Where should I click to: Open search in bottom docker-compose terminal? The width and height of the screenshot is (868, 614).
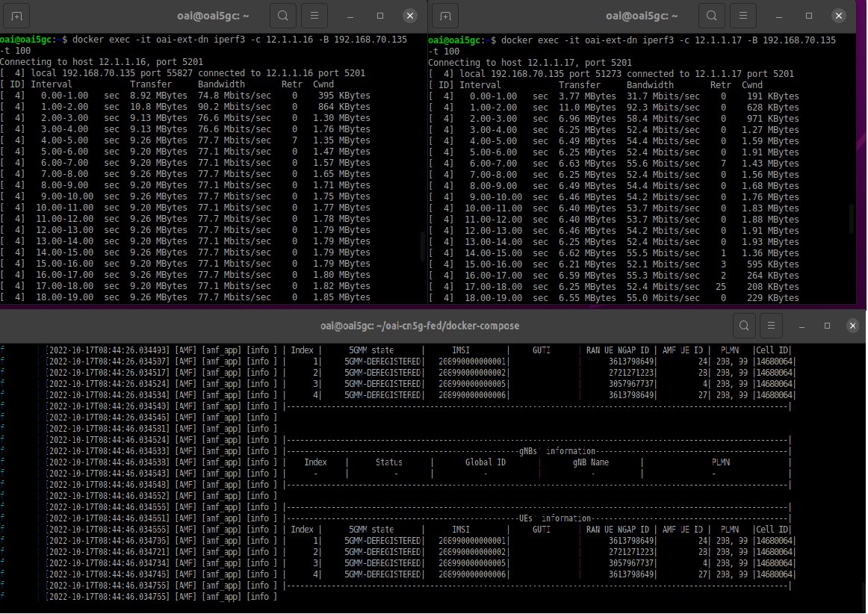744,326
